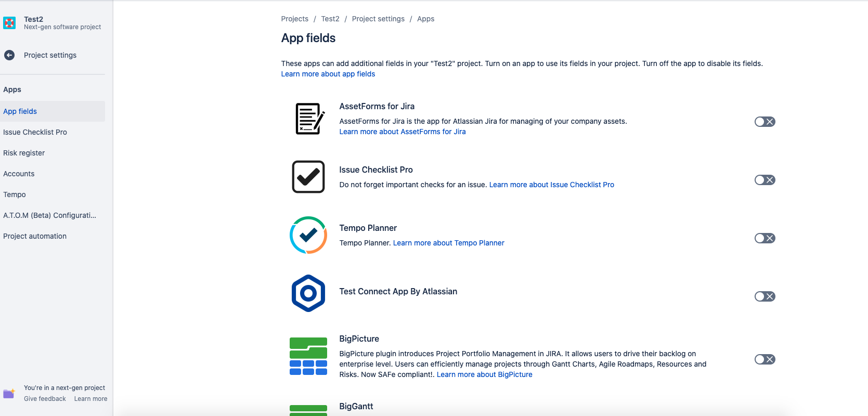Image resolution: width=868 pixels, height=416 pixels.
Task: Open Issue Checklist Pro sidebar item
Action: (53, 132)
